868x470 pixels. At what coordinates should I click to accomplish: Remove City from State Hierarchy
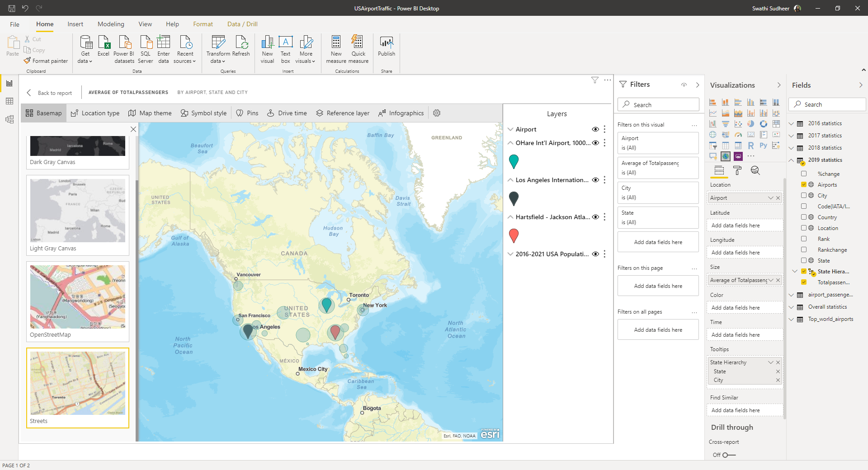778,380
